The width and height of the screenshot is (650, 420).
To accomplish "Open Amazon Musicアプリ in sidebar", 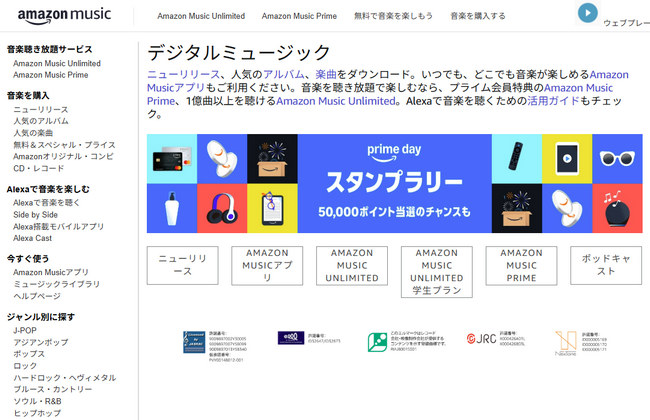I will pyautogui.click(x=51, y=272).
